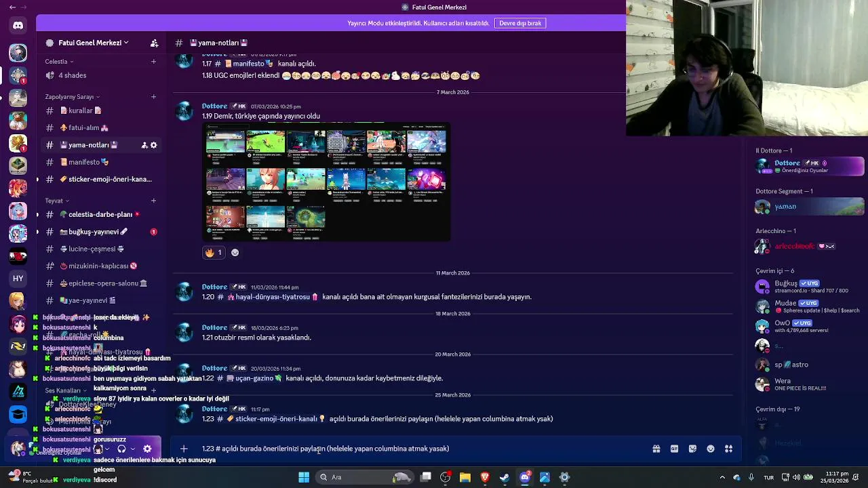
Task: Open sticker-emoji-öneri-kanalı in sidebar
Action: tap(100, 179)
